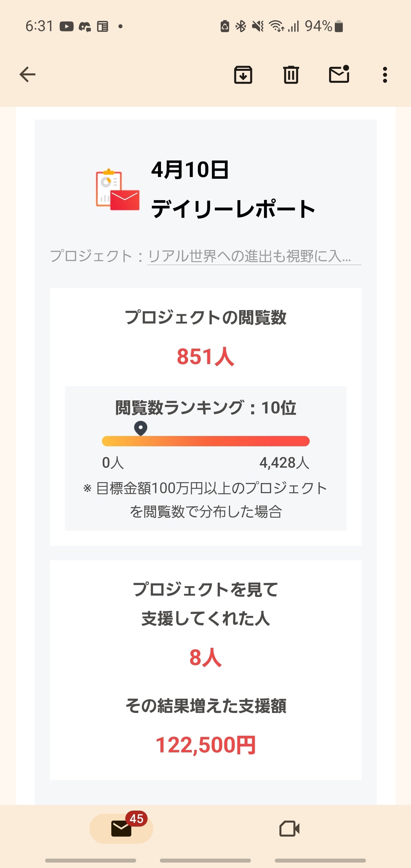The height and width of the screenshot is (868, 411).
Task: Tap the battery indicator showing 94%
Action: pos(339,26)
